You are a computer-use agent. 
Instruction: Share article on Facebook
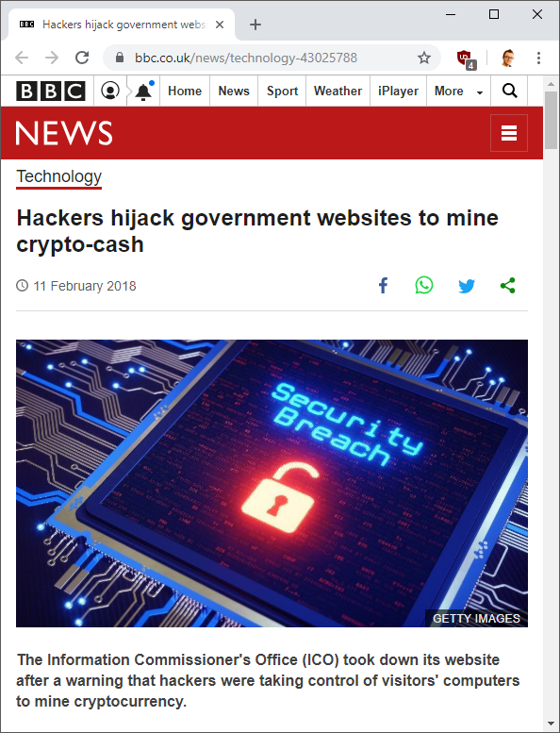click(x=383, y=285)
